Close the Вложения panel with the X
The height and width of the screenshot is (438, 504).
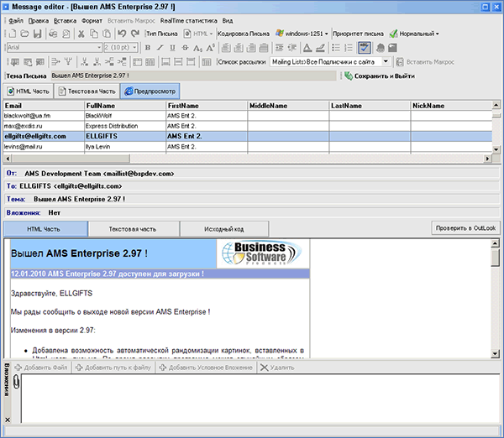(8, 420)
